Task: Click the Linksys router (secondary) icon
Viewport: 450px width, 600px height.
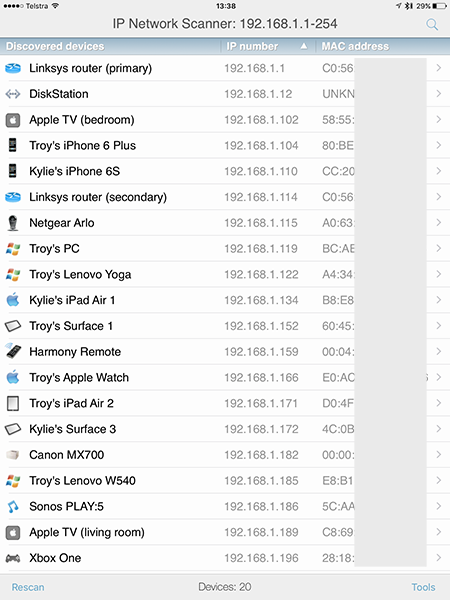Action: click(13, 197)
